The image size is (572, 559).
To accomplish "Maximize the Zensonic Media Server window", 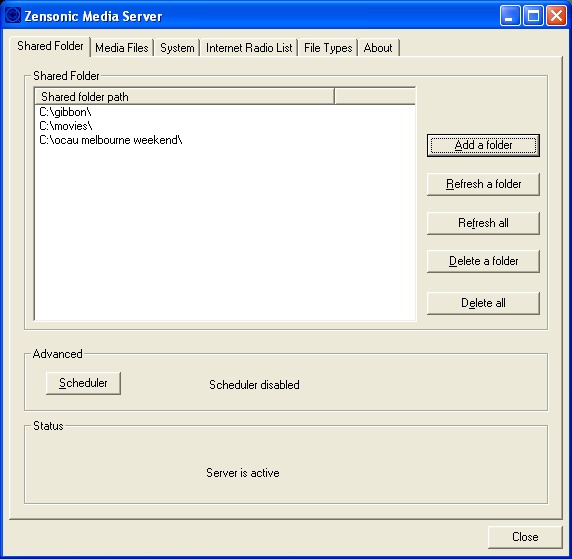I will coord(533,16).
